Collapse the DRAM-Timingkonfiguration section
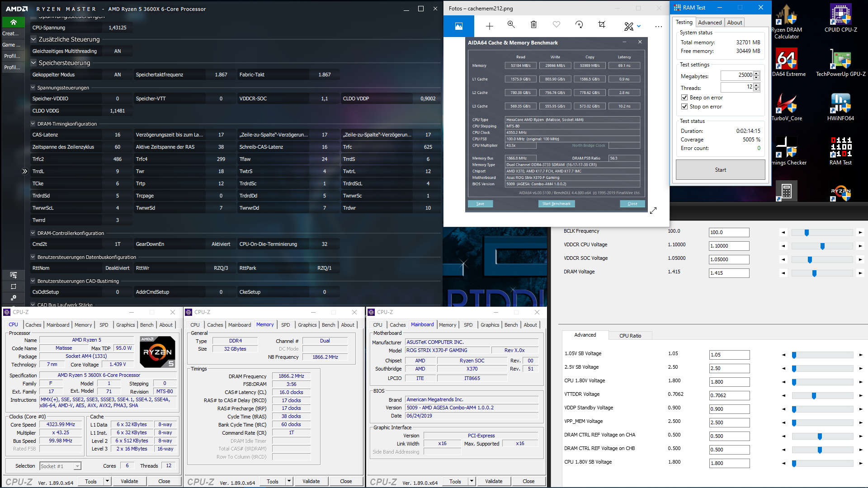868x488 pixels. 33,124
